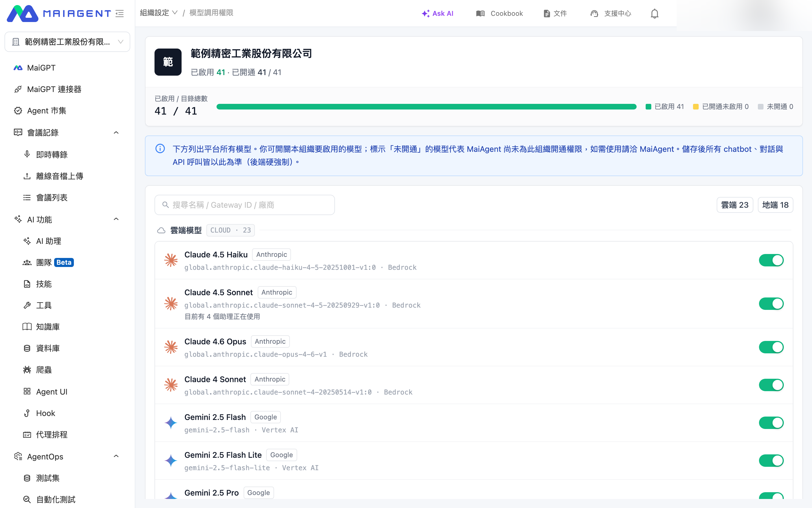
Task: Click the 支援中心 headset icon
Action: click(594, 14)
